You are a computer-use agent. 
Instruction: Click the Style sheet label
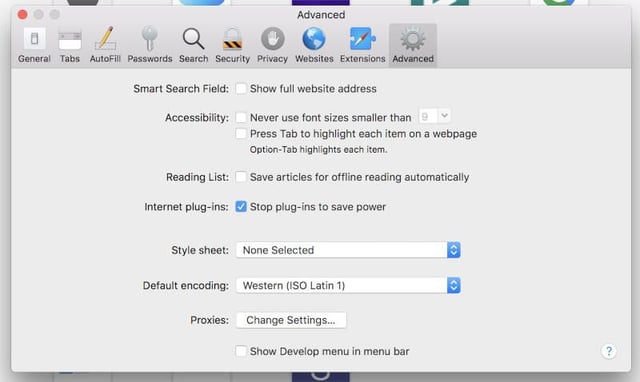(200, 250)
